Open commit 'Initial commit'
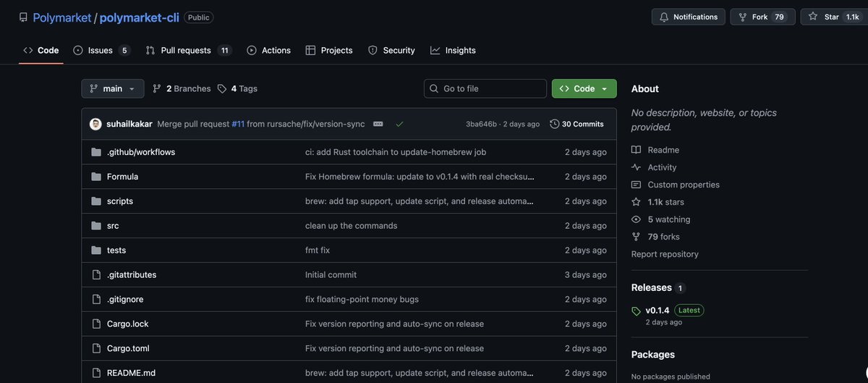Screen dimensions: 868x383 tap(331, 275)
